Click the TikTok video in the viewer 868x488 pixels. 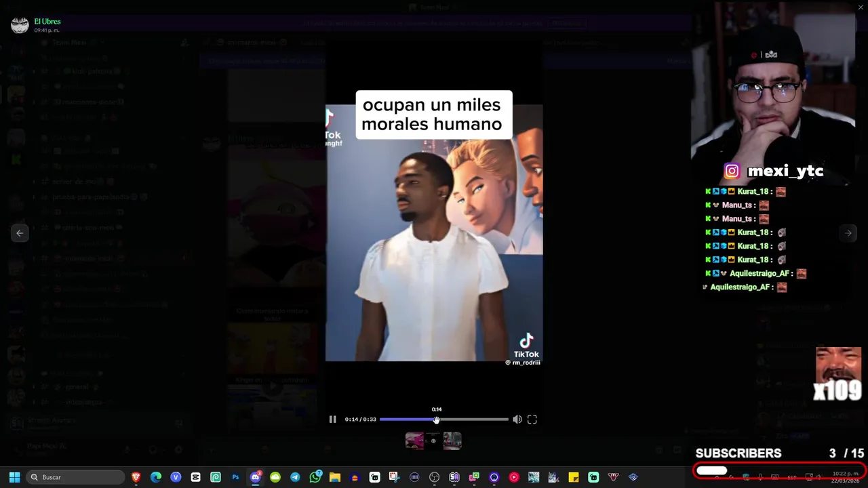click(x=434, y=233)
